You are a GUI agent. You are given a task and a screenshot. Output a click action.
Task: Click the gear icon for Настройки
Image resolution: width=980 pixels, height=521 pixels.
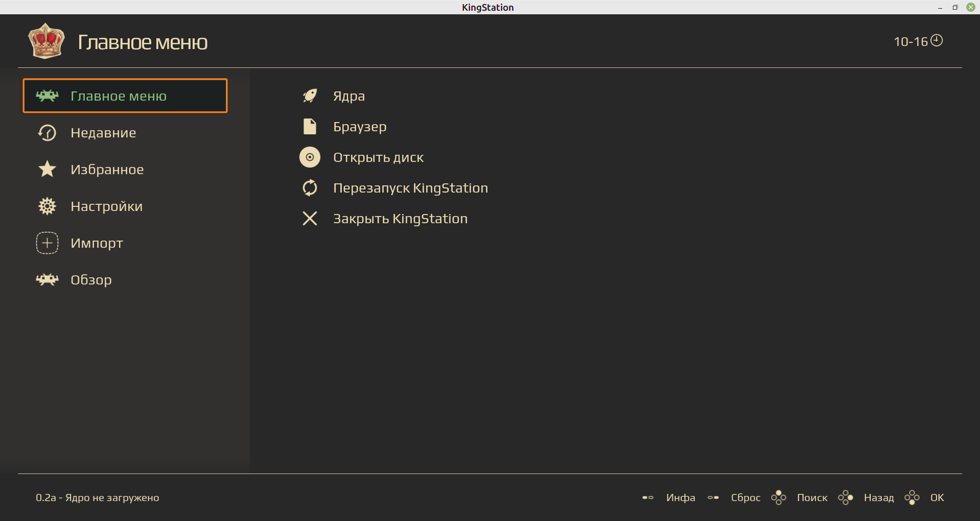[x=47, y=206]
